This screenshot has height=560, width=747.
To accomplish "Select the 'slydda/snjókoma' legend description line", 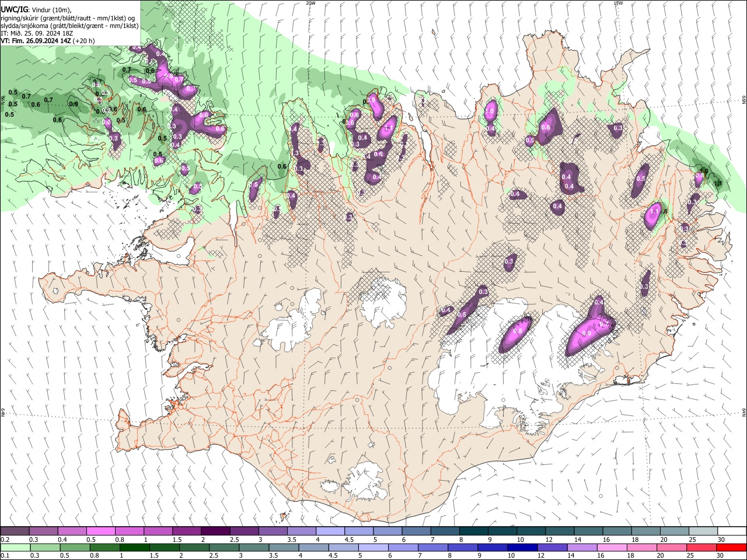I will (x=70, y=26).
